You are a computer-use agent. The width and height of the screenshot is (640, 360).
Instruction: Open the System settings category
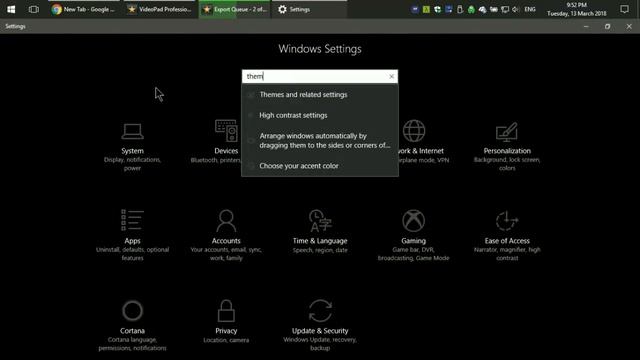[x=132, y=147]
